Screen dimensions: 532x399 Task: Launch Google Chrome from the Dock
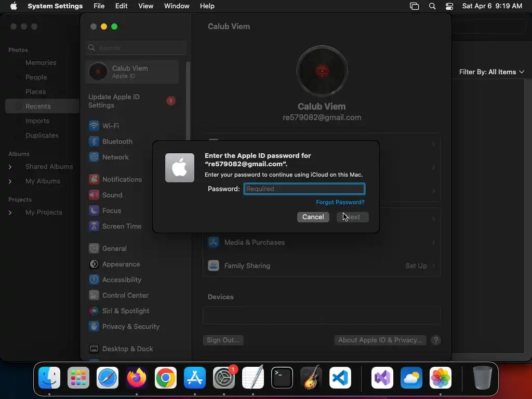pyautogui.click(x=166, y=378)
